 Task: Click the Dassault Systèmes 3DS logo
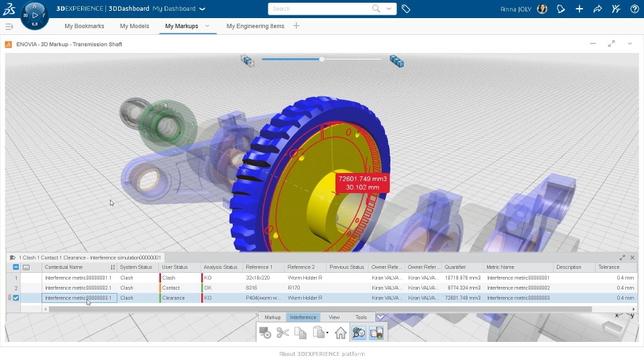pos(9,9)
